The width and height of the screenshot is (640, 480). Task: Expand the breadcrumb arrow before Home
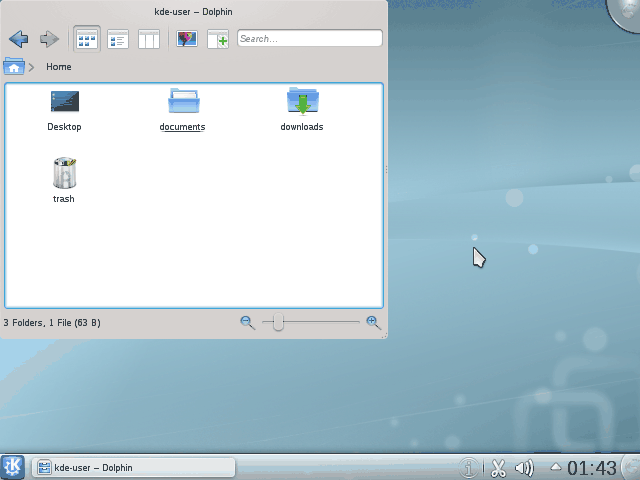coord(32,67)
